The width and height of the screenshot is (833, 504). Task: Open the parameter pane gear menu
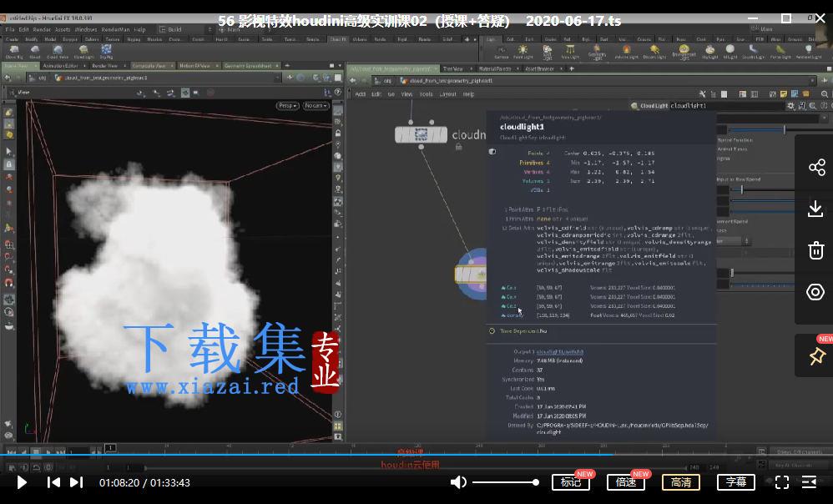(791, 106)
